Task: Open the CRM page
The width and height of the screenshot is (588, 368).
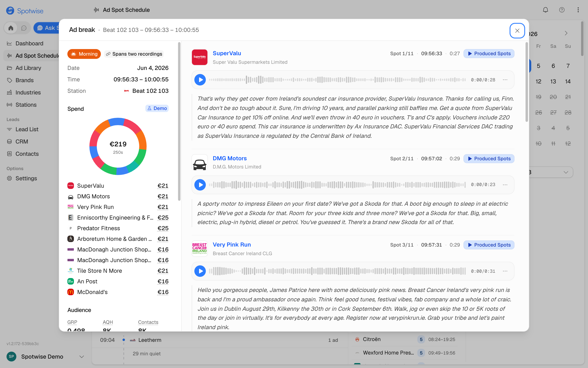Action: pos(22,142)
